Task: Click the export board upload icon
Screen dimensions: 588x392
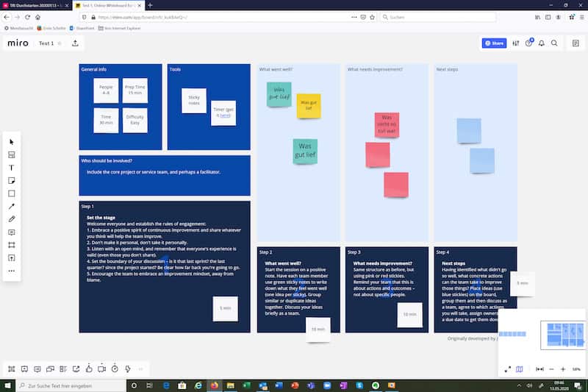Action: (76, 43)
